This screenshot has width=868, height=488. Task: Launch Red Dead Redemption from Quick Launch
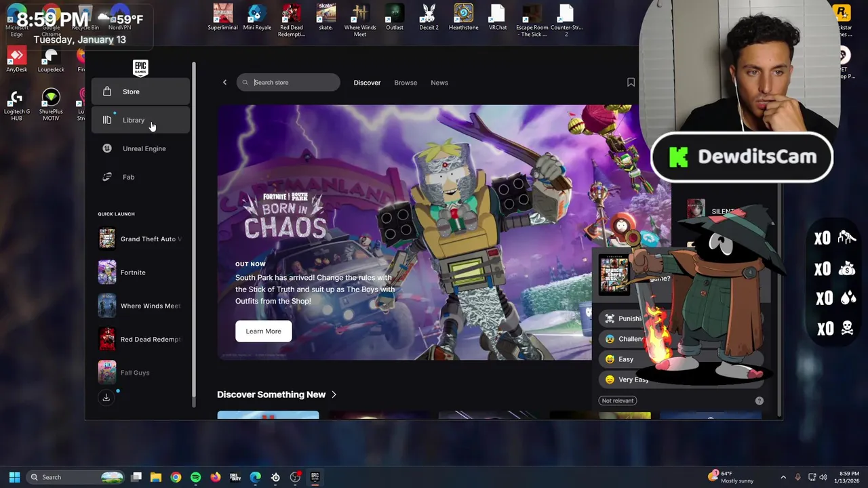(x=140, y=339)
